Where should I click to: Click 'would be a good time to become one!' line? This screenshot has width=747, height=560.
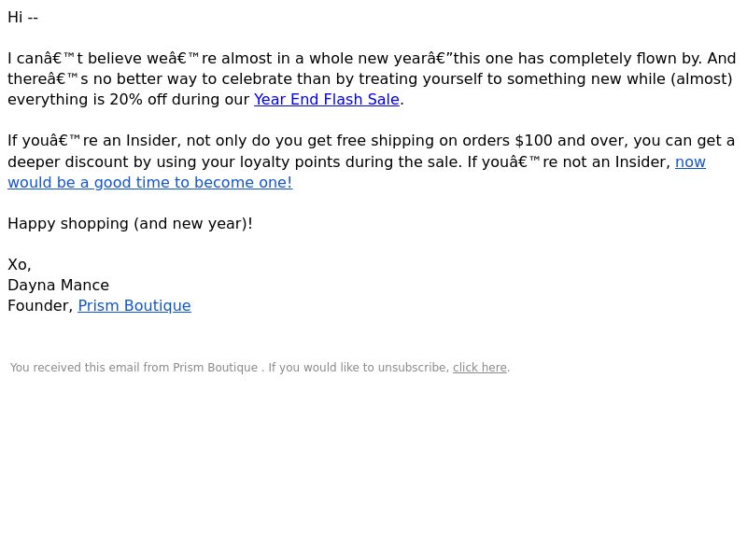(x=150, y=183)
